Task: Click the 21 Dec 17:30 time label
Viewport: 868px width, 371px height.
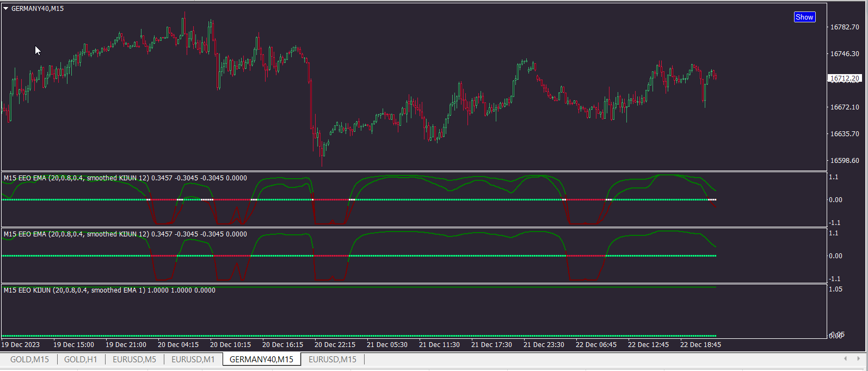Action: (x=491, y=344)
